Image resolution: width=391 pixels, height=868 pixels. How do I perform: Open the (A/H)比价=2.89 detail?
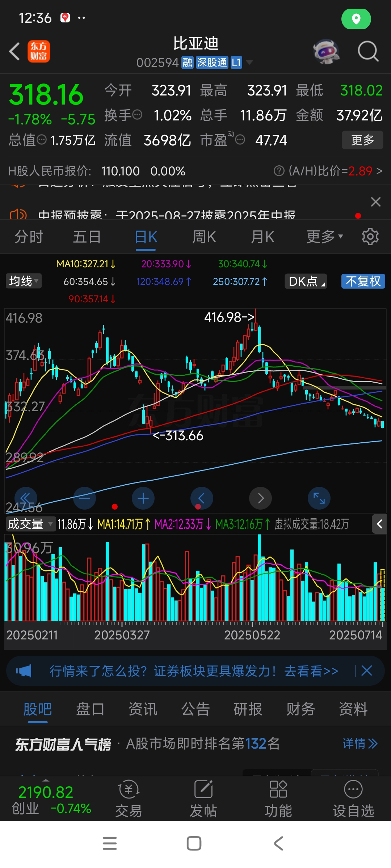pos(335,171)
